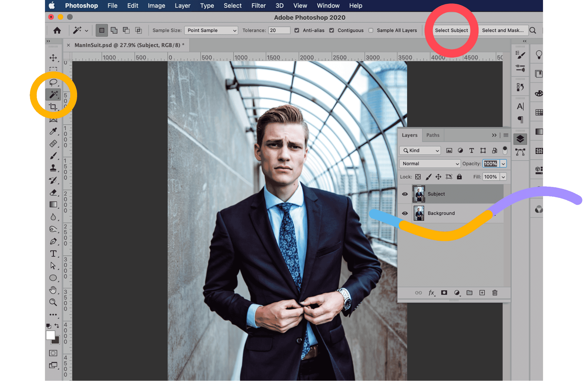Select the Zoom tool in toolbar
Screen dimensions: 588x381
pyautogui.click(x=53, y=302)
